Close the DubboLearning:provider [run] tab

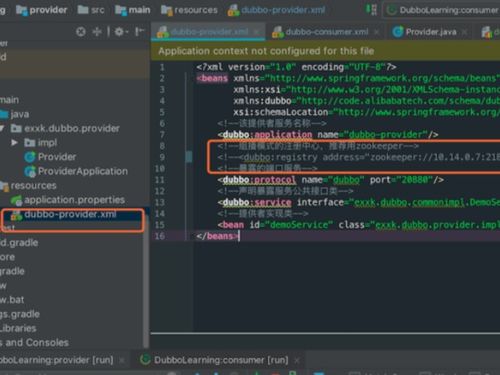coord(122,360)
